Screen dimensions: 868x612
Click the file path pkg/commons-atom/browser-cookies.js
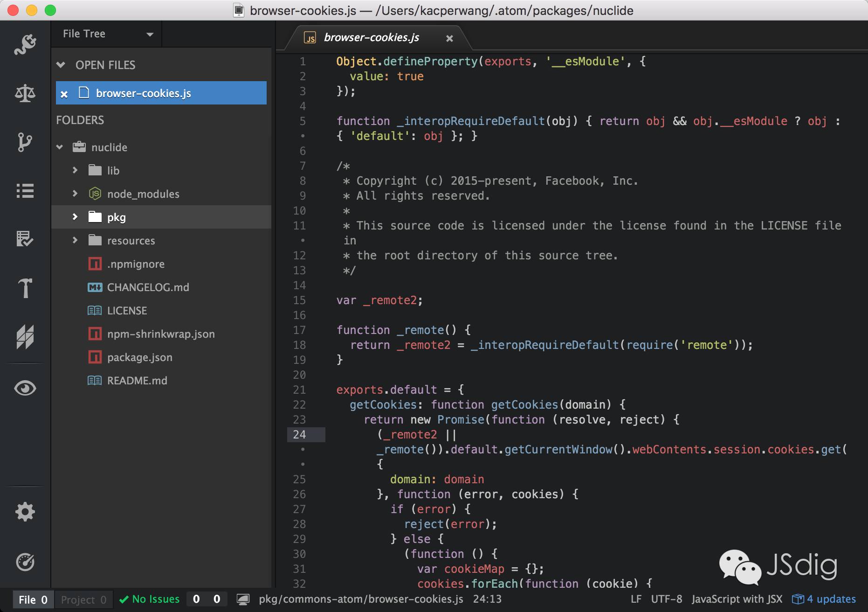(361, 599)
